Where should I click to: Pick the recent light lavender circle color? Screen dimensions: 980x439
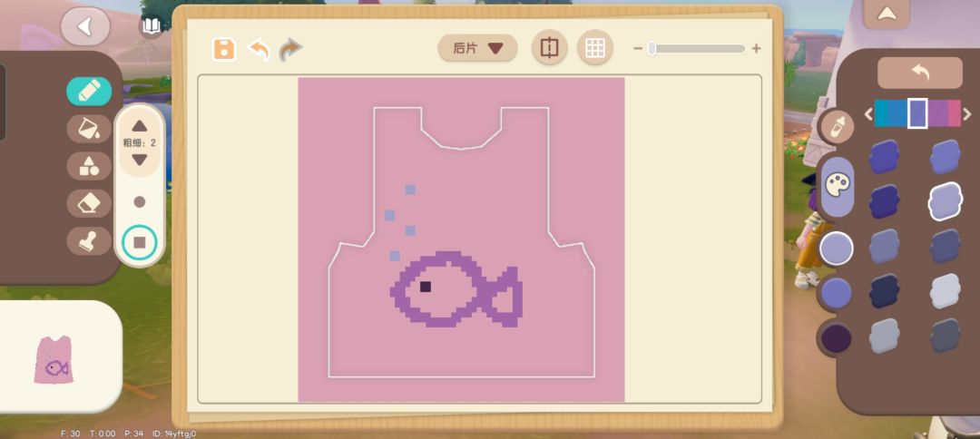(837, 249)
